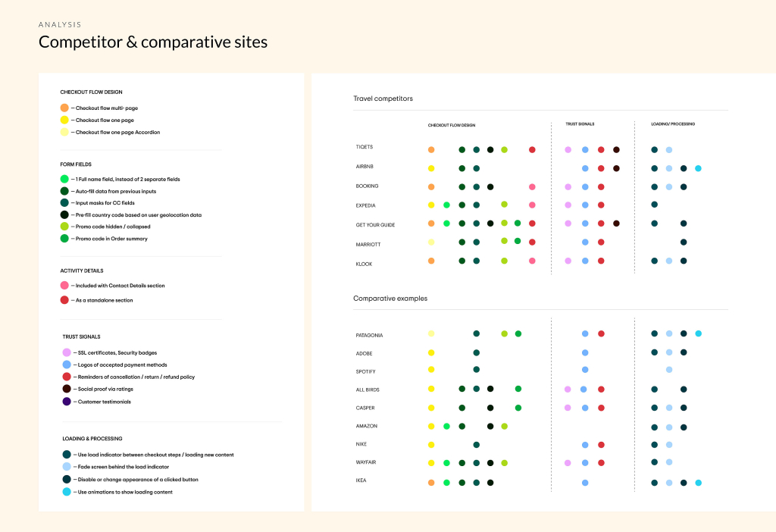
Task: Click the WAYFAIR row label
Action: click(368, 462)
